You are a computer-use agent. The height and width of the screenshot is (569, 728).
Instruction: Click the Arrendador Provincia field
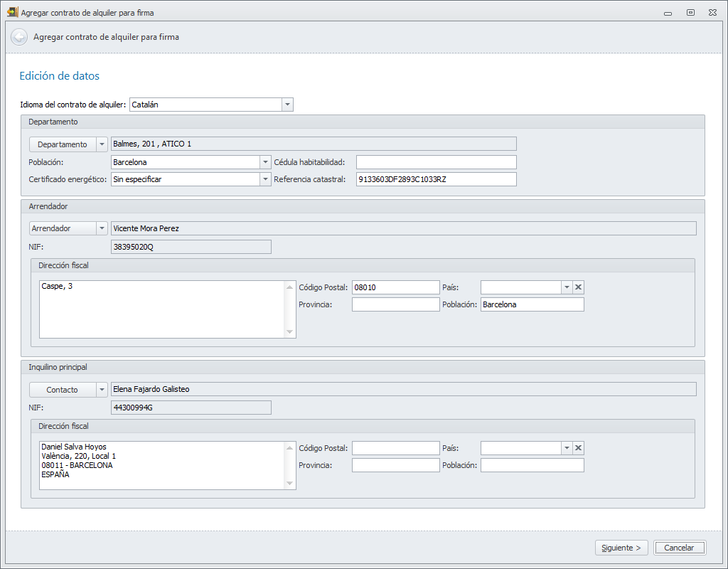click(395, 304)
